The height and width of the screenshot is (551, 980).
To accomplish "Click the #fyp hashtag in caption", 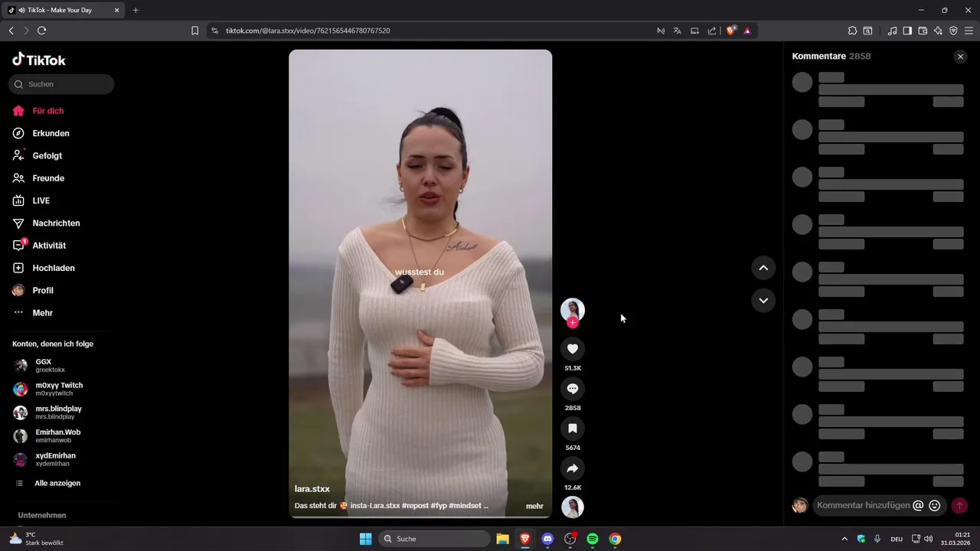I will [439, 506].
